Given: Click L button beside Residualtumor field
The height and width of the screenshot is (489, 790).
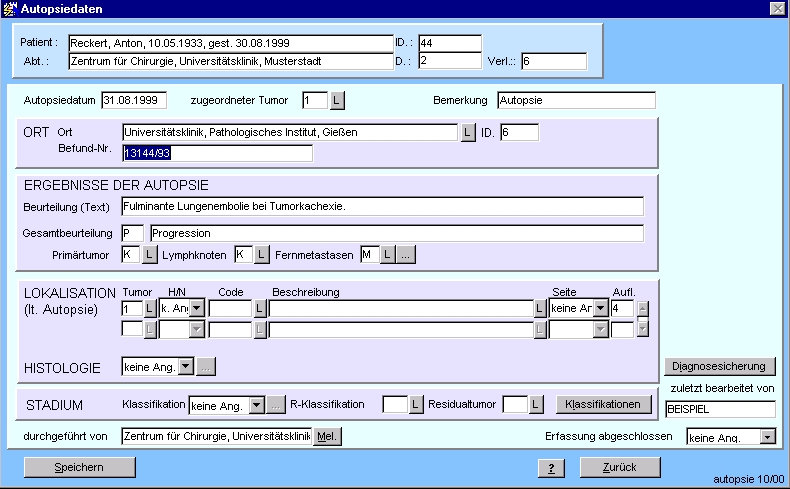Looking at the screenshot, I should (x=535, y=405).
